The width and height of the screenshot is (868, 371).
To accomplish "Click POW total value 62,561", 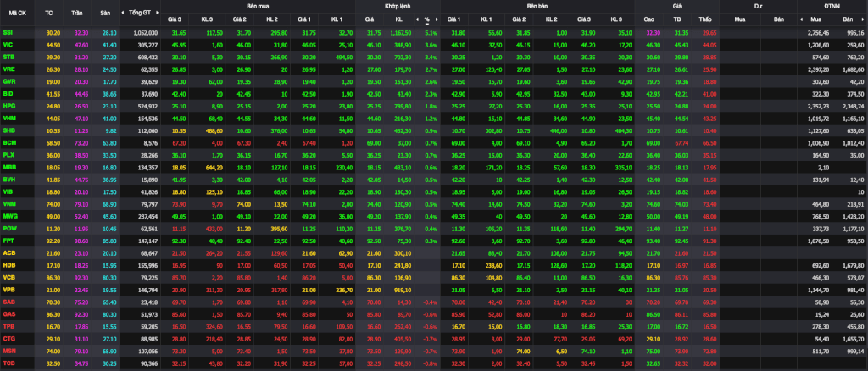I will (x=149, y=229).
